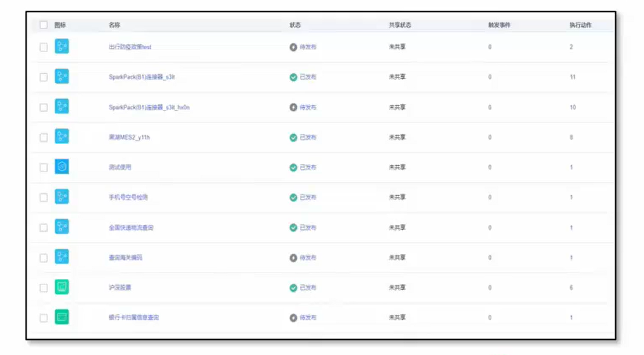Click the 名称 column header
Image resolution: width=644 pixels, height=355 pixels.
(114, 25)
